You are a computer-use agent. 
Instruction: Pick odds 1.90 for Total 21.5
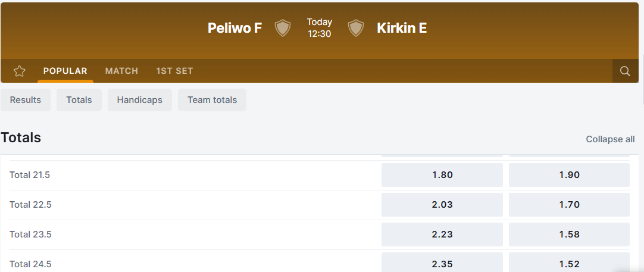(x=569, y=175)
